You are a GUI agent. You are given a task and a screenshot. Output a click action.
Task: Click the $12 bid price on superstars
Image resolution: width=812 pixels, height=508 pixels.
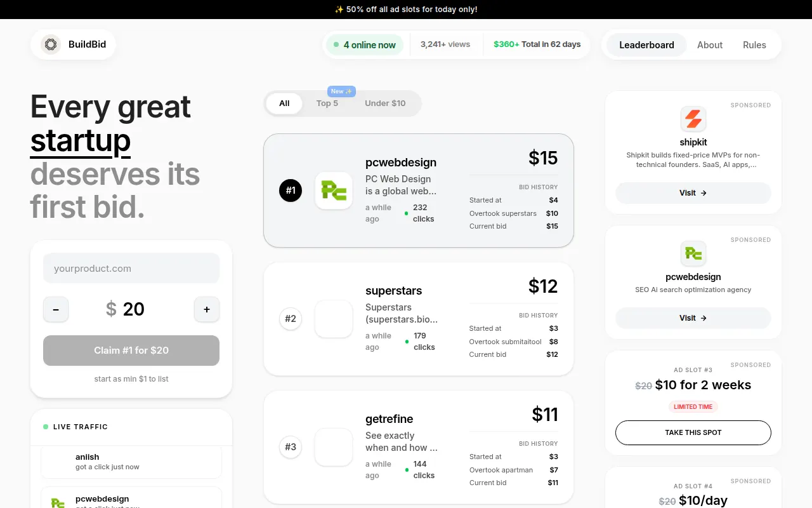543,286
